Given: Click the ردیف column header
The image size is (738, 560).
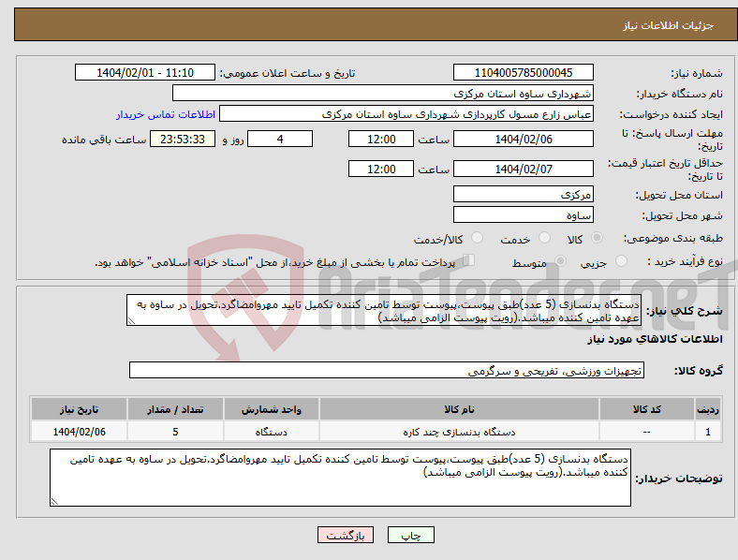Looking at the screenshot, I should (708, 409).
